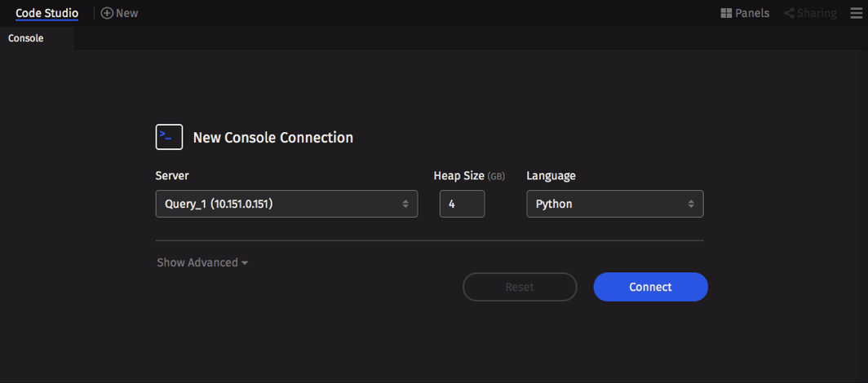868x383 pixels.
Task: Click the Server field label
Action: pyautogui.click(x=172, y=176)
